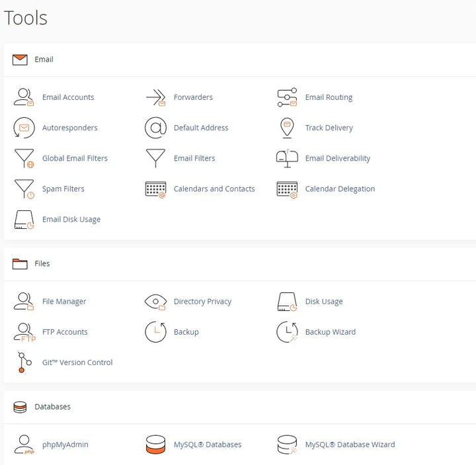This screenshot has height=465, width=476.
Task: Open the FTP Accounts link
Action: tap(65, 332)
